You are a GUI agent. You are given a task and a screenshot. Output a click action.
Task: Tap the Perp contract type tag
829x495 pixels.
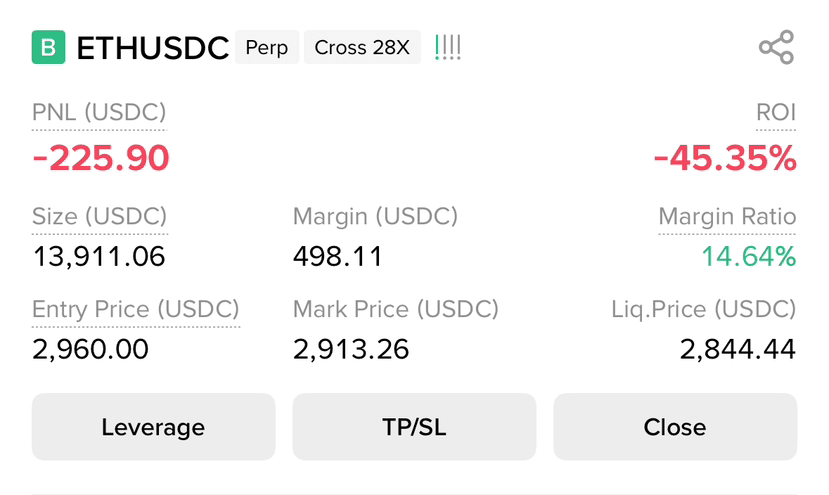(267, 47)
